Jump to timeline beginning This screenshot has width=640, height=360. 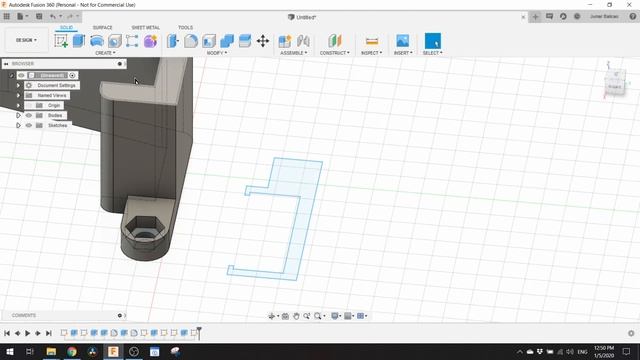[7, 333]
